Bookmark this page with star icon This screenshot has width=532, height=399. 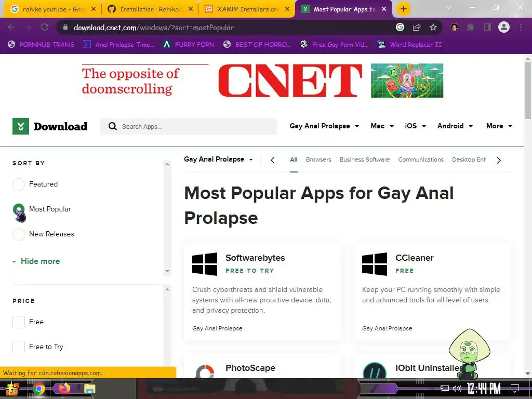coord(433,27)
